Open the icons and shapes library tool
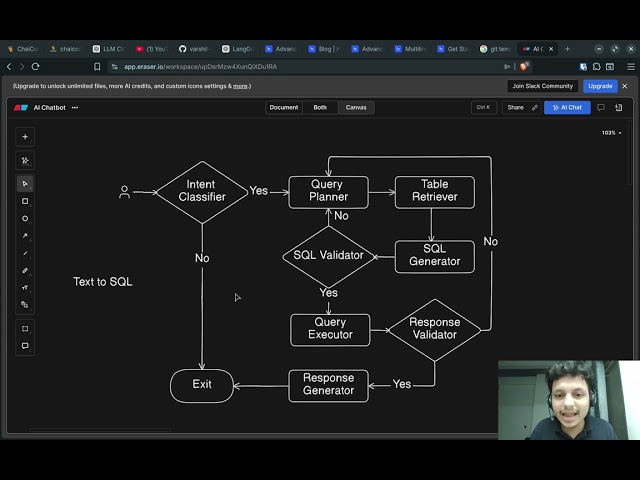Image resolution: width=640 pixels, height=480 pixels. coord(25,305)
